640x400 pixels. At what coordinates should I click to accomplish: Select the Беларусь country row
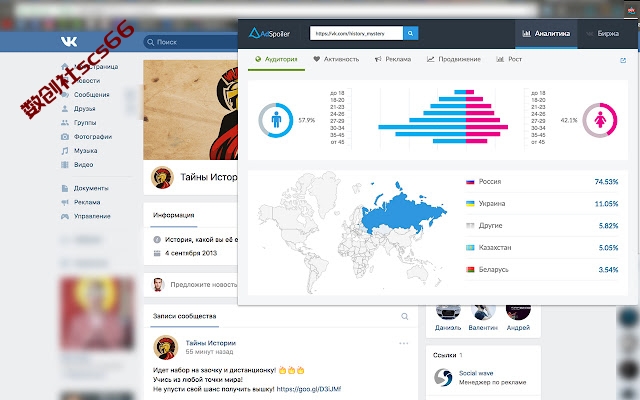(542, 269)
